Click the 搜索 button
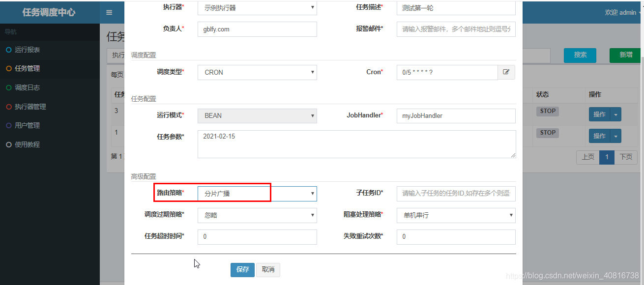Screen dimensions: 644x285 click(580, 55)
